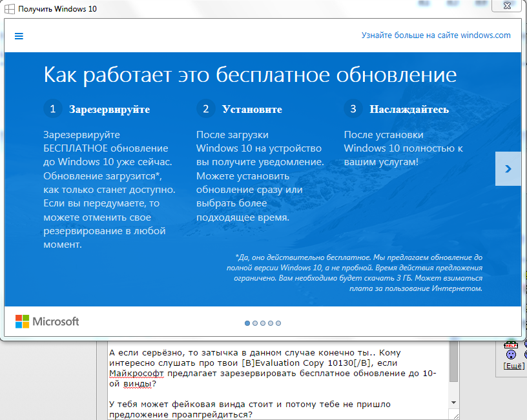Click the step heading 'Наслаждайтесь'
Screen dimensions: 527x420
tap(409, 109)
